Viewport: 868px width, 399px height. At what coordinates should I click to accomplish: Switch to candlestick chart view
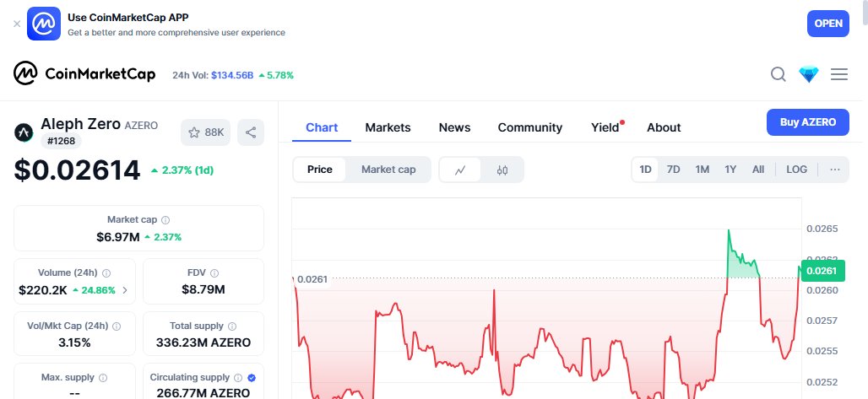pos(502,170)
